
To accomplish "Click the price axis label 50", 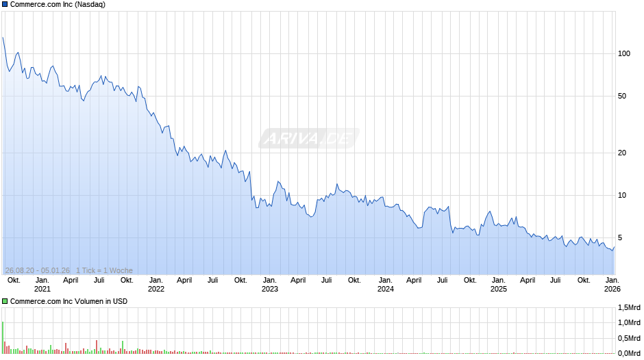I will tap(622, 96).
